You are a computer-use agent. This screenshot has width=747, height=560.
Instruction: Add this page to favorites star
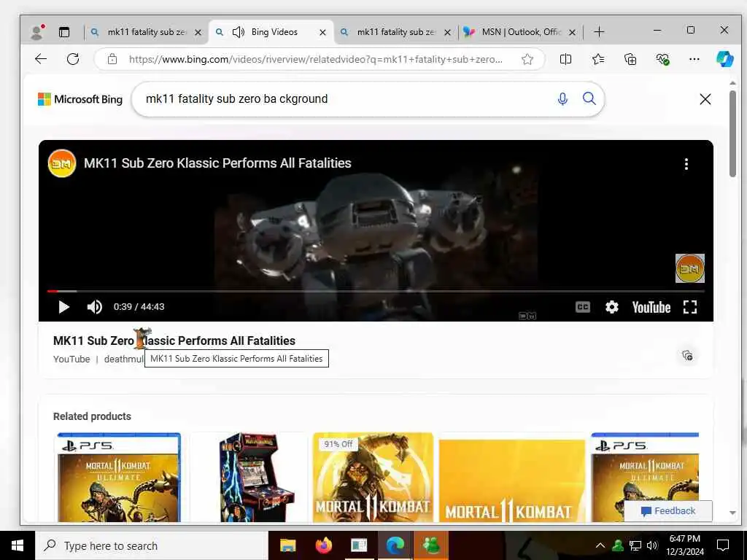(x=527, y=59)
